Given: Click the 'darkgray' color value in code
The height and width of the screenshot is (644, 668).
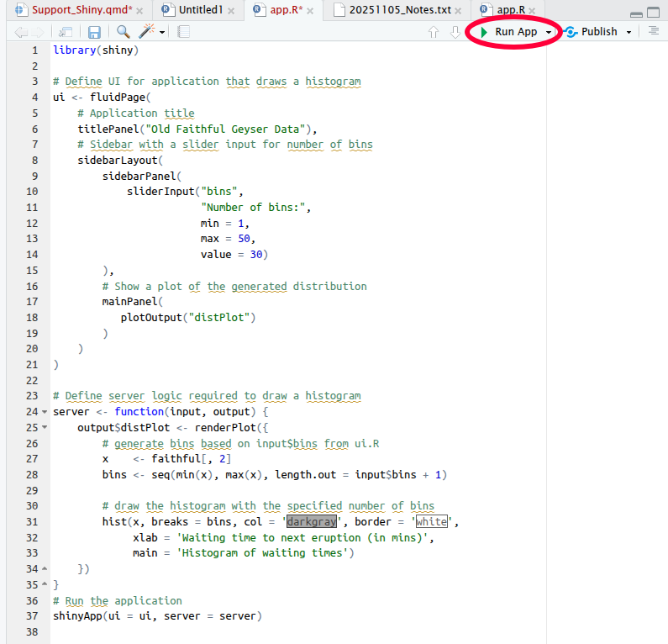Looking at the screenshot, I should (x=312, y=522).
